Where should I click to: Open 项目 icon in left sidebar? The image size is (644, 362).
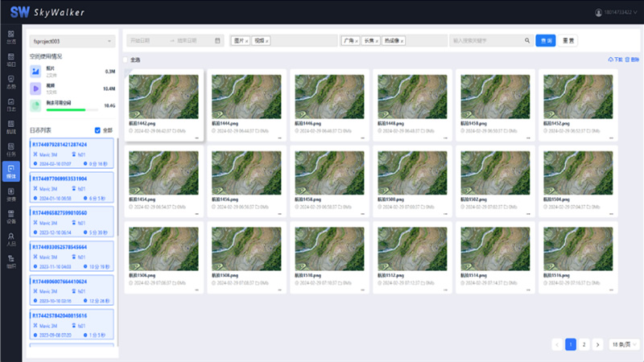click(10, 60)
